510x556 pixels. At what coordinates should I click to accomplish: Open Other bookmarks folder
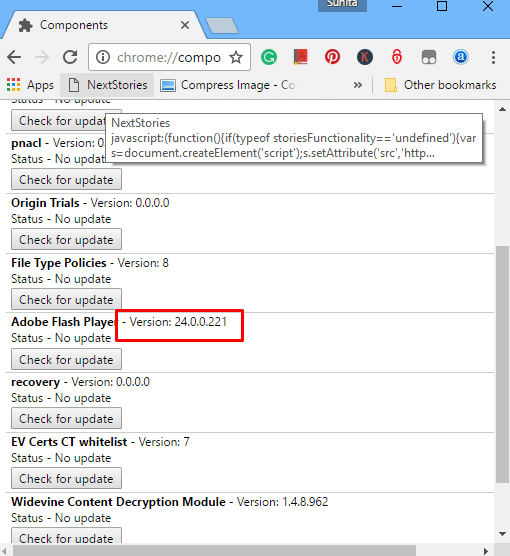[440, 85]
